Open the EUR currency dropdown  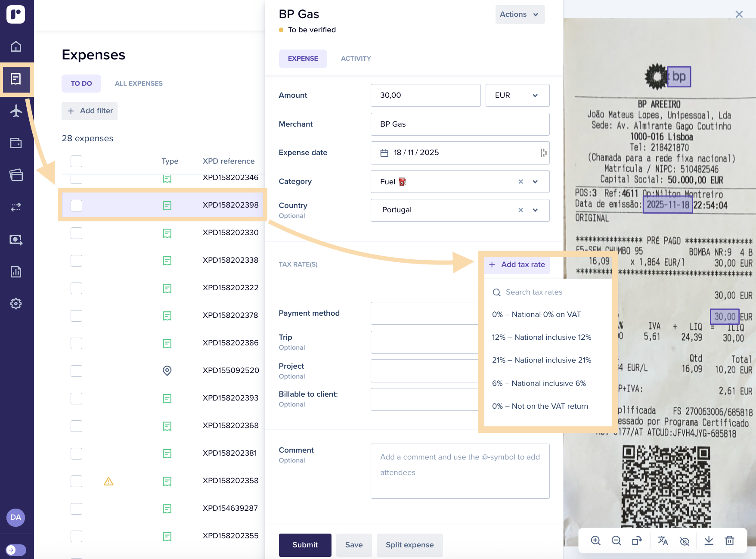coord(517,95)
